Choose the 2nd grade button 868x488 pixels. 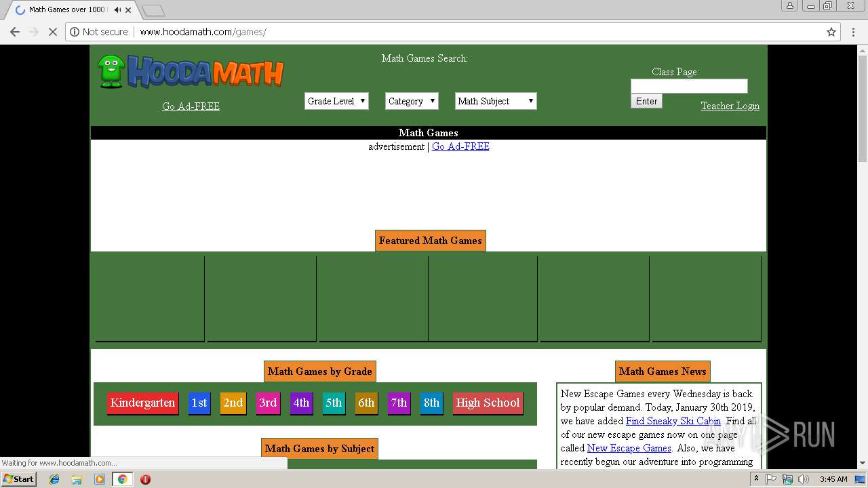233,403
